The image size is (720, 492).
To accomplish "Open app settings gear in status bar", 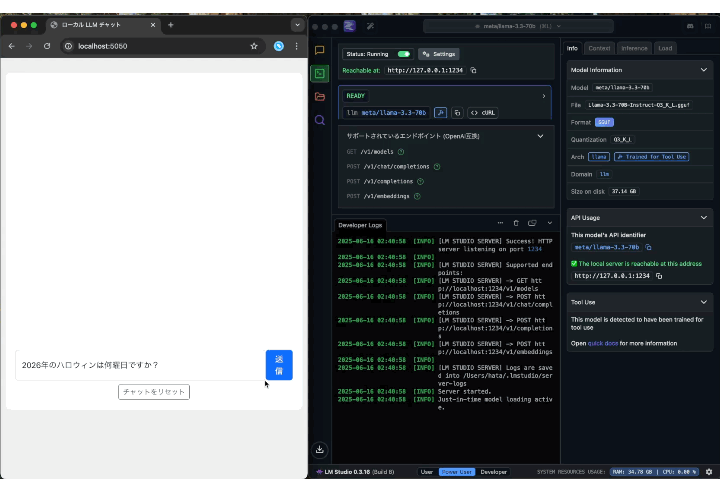I will click(709, 472).
